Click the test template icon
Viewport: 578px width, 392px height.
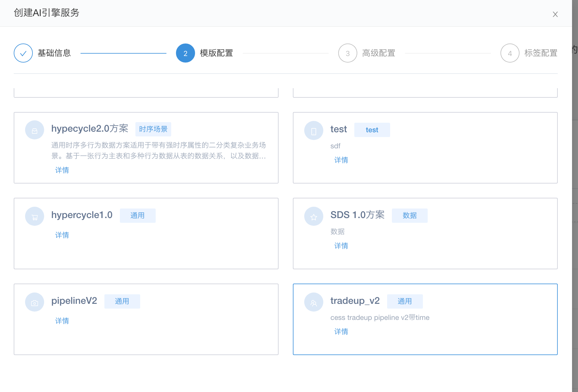click(314, 130)
